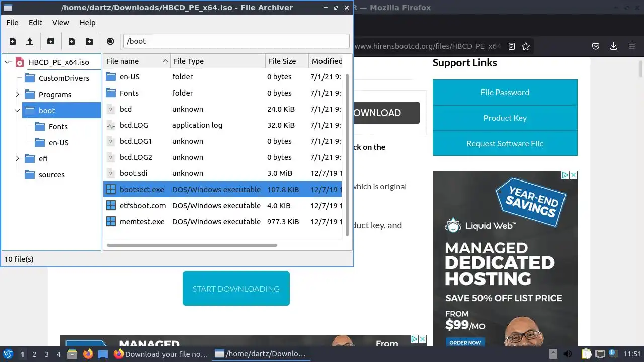Open the Edit menu
This screenshot has width=644, height=362.
pyautogui.click(x=35, y=23)
